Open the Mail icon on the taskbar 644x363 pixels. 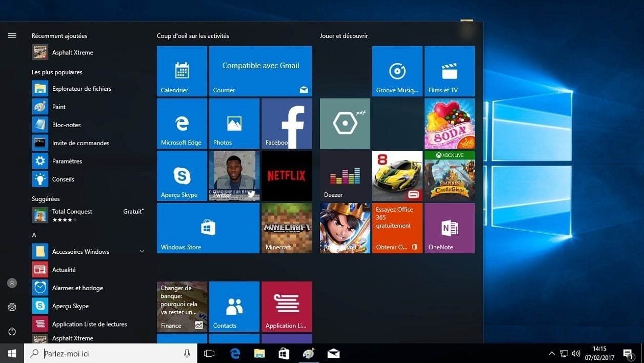(x=333, y=353)
